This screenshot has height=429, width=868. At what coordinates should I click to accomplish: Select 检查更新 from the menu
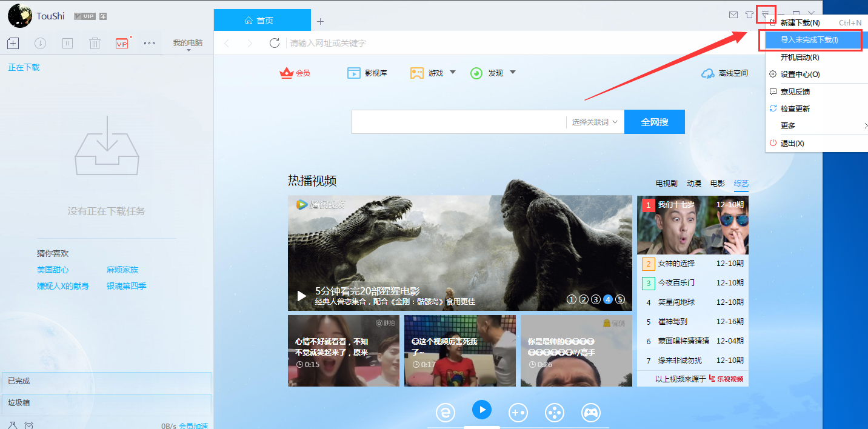click(x=816, y=109)
